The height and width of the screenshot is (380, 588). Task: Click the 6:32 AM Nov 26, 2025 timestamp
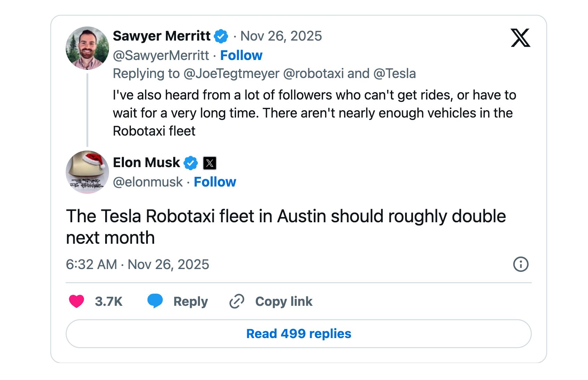[x=137, y=265]
